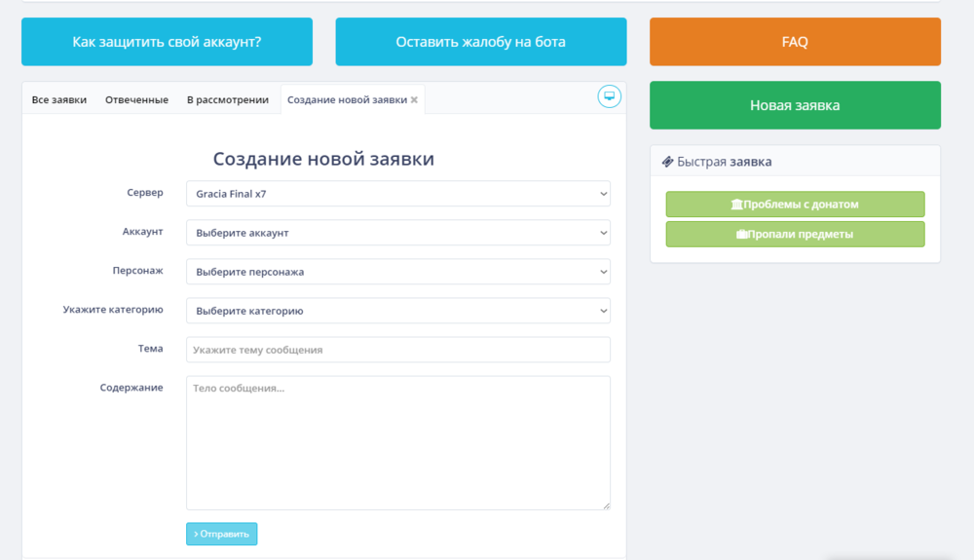This screenshot has height=560, width=974.
Task: Open the Выберите персонажа dropdown
Action: click(397, 272)
